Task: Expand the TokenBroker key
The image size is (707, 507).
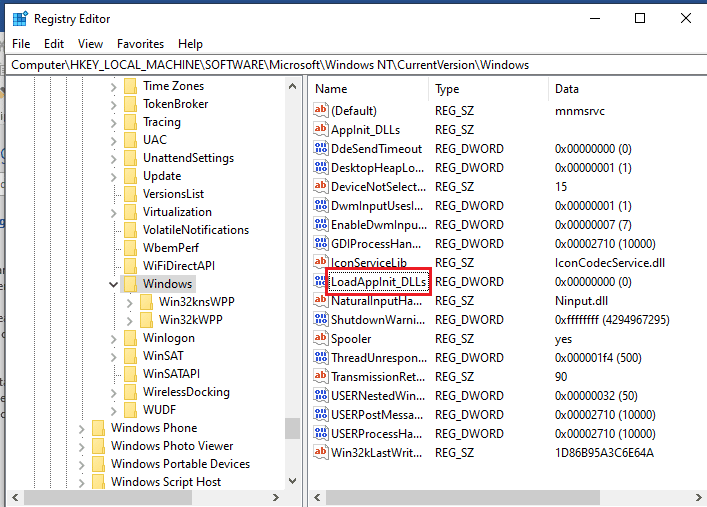Action: [x=114, y=105]
